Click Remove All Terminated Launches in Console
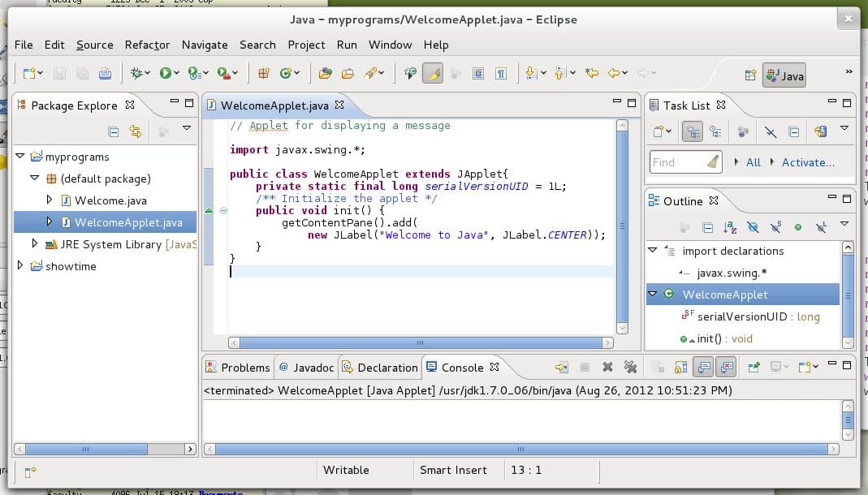 629,368
